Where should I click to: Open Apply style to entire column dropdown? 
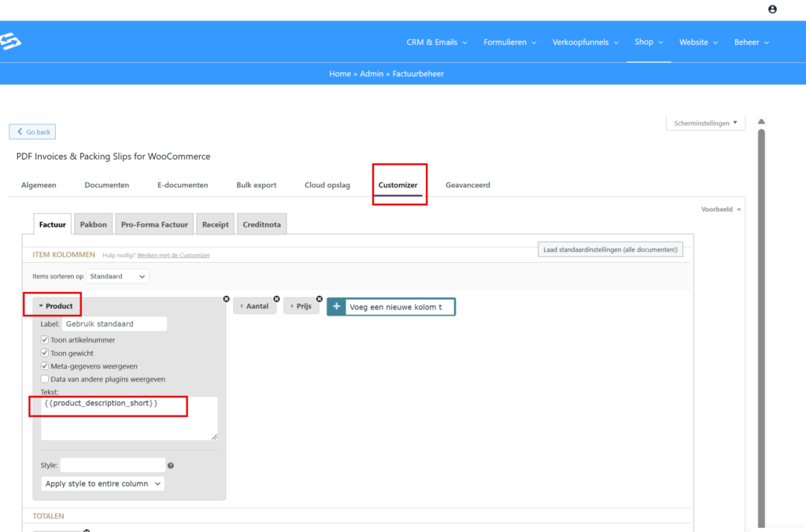tap(103, 484)
